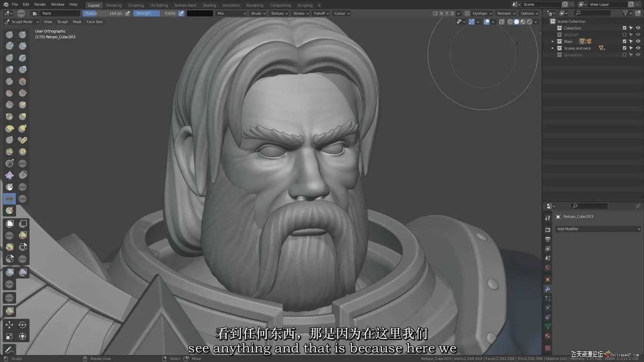Image resolution: width=644 pixels, height=362 pixels.
Task: Switch to wireframe viewport shading
Action: (510, 22)
